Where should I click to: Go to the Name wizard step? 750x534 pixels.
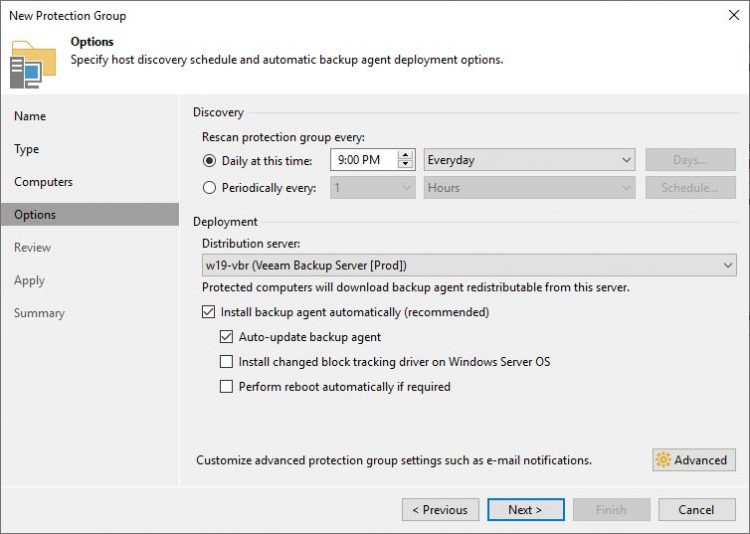30,116
